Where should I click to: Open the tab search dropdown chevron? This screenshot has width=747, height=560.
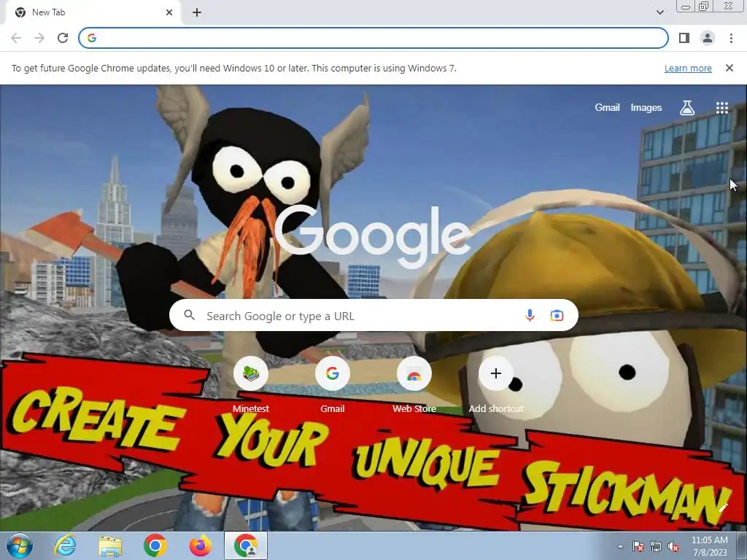(659, 12)
